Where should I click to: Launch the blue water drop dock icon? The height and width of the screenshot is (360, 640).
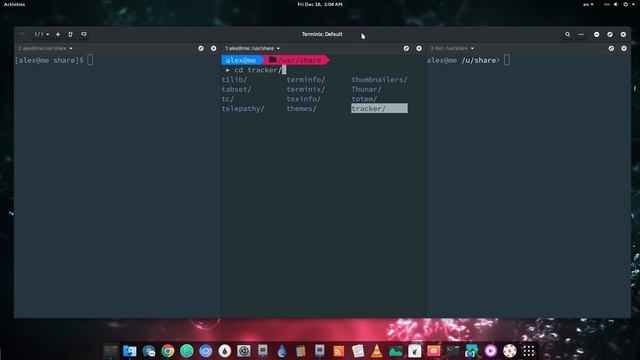click(x=282, y=351)
